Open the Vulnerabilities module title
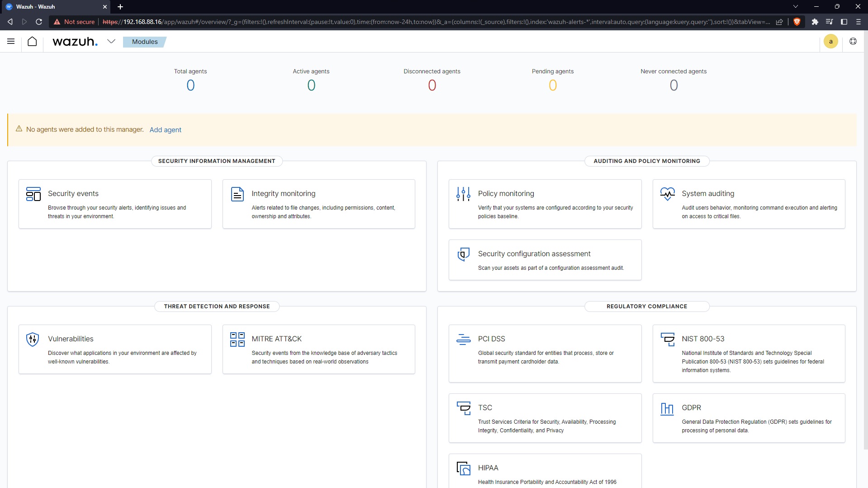This screenshot has width=868, height=488. 71,339
